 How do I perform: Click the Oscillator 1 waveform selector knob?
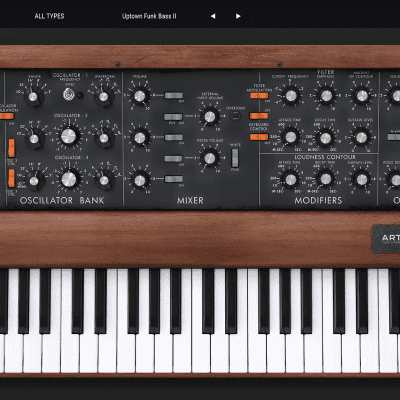tap(104, 96)
